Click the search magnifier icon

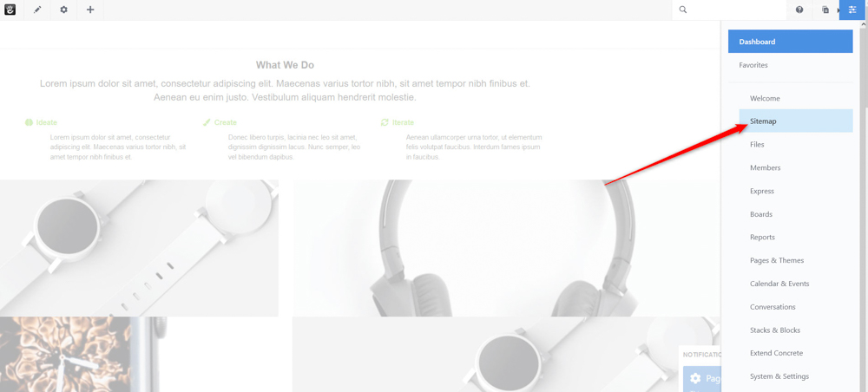pyautogui.click(x=683, y=10)
